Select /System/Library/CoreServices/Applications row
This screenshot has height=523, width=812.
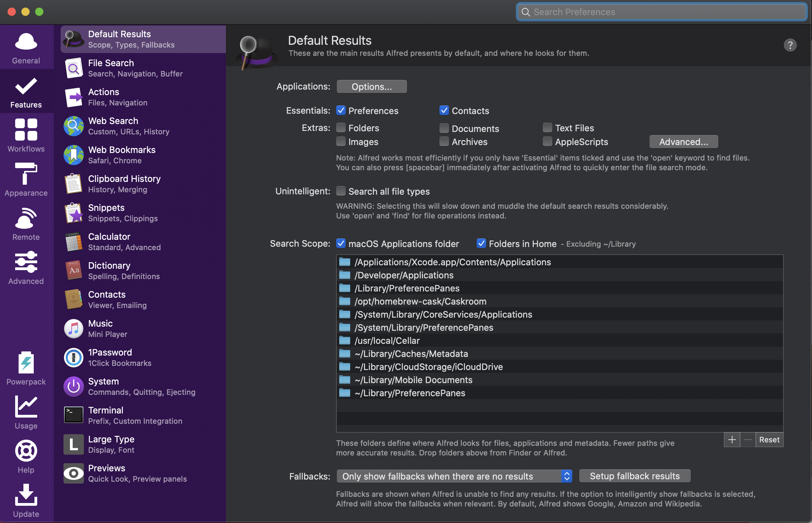click(560, 314)
